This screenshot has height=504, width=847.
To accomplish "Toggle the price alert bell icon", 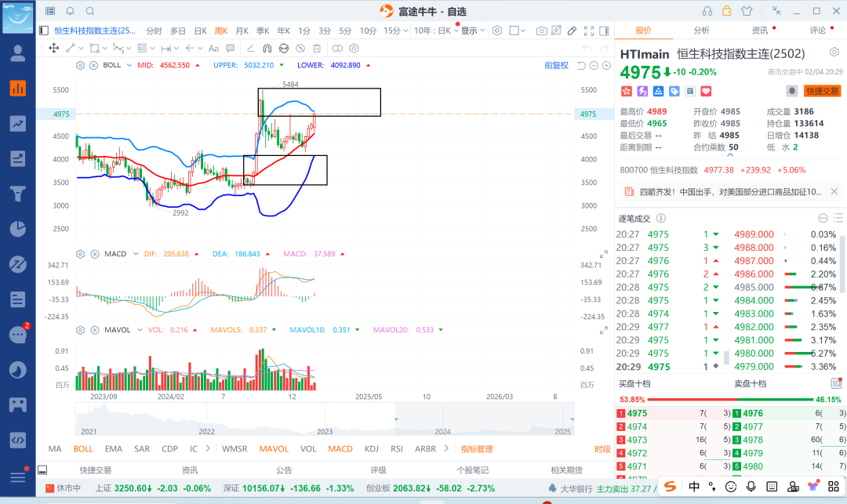I will pyautogui.click(x=792, y=91).
